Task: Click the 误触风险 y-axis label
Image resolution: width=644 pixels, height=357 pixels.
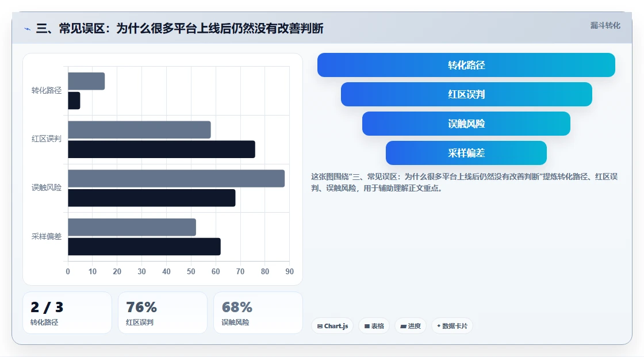Action: 47,188
